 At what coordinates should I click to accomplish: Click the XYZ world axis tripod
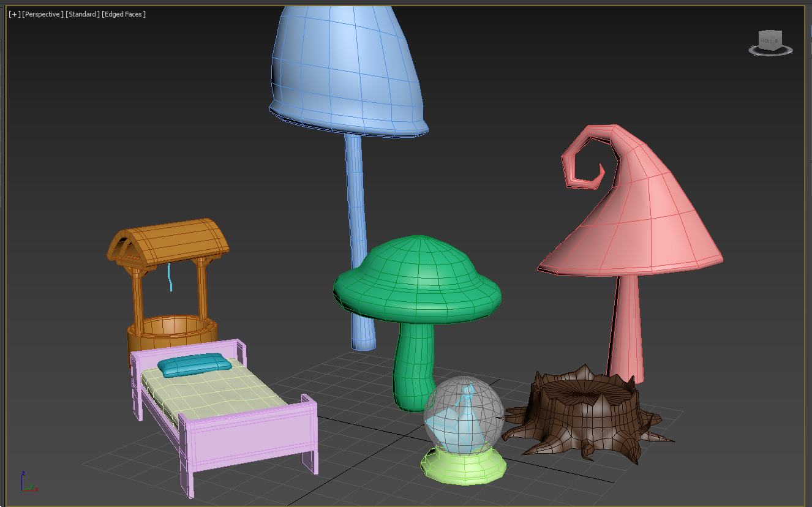click(x=26, y=483)
